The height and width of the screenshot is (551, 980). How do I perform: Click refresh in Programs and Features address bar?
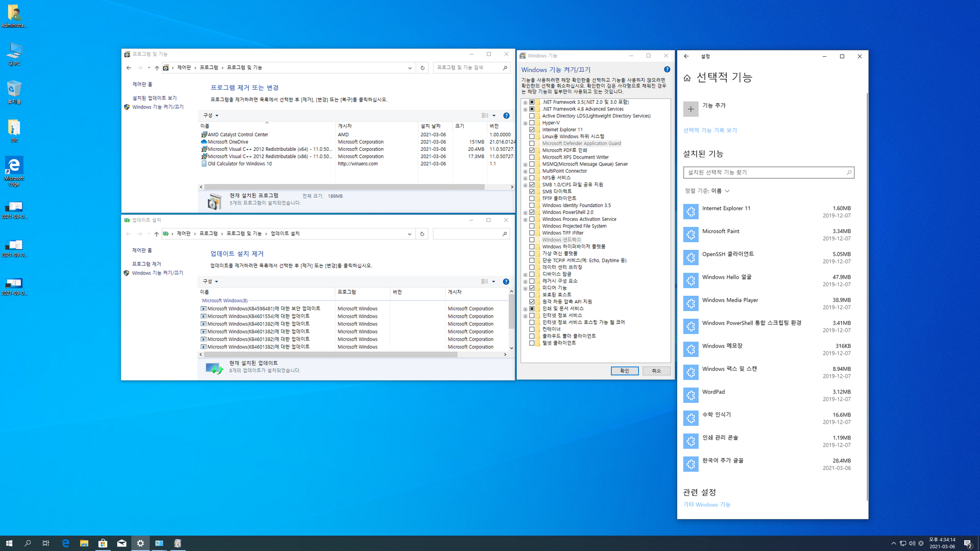422,68
